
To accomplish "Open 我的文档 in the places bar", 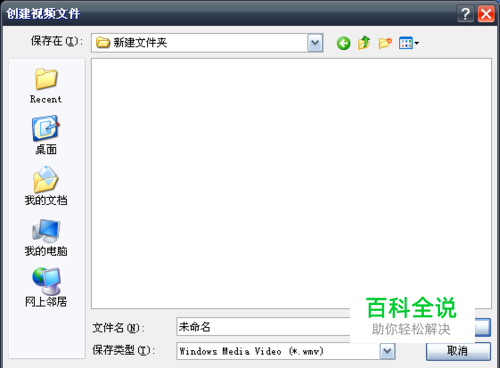I will [46, 186].
